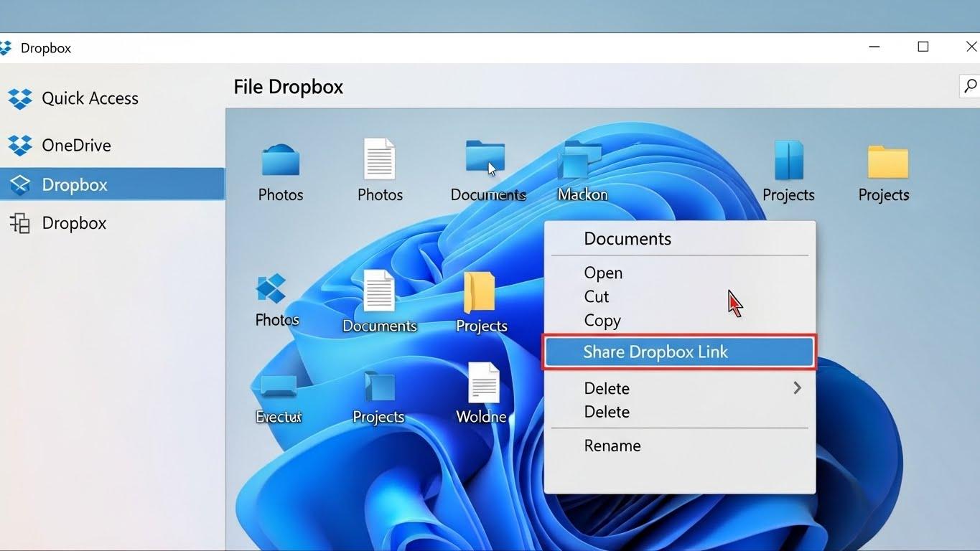Click the Documents header in context menu
Viewport: 980px width, 551px height.
pos(627,238)
